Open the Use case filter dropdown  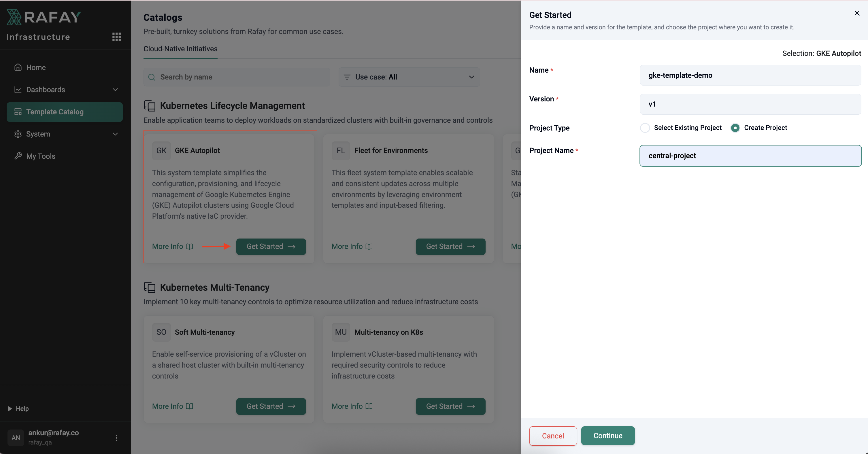(x=409, y=77)
